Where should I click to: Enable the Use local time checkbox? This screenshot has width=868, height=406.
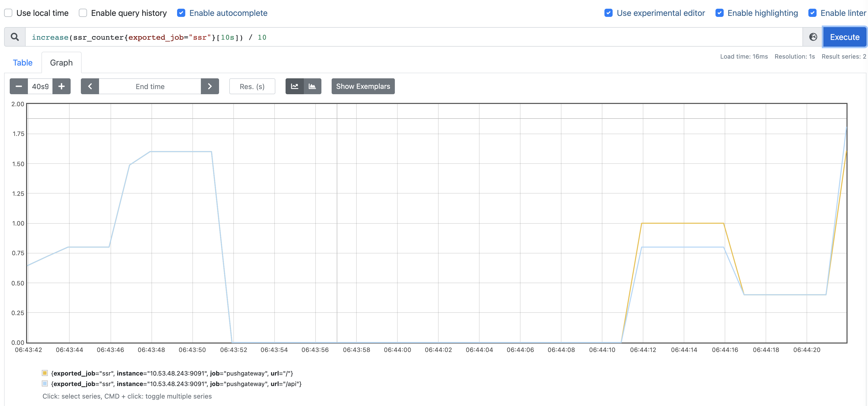8,13
